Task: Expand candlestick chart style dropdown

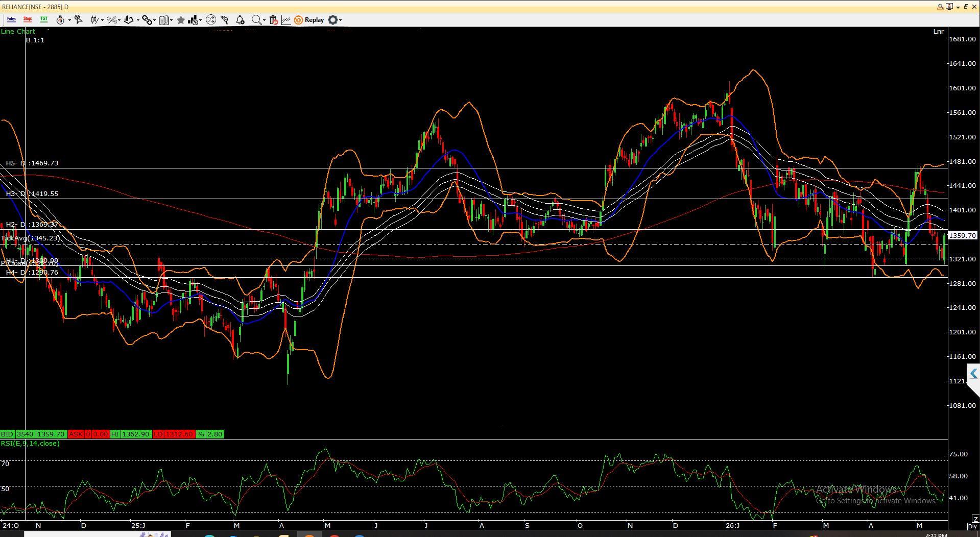Action: pyautogui.click(x=103, y=20)
